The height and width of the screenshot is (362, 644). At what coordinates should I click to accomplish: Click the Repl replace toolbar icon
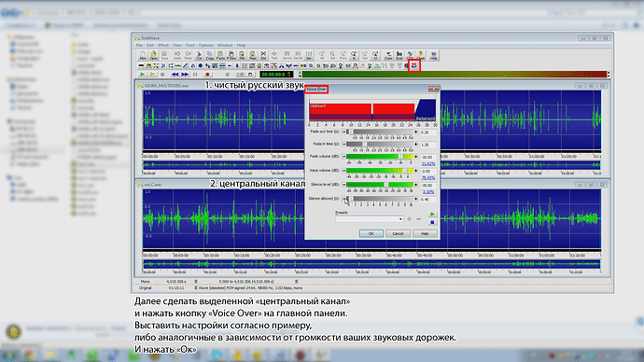click(x=253, y=55)
